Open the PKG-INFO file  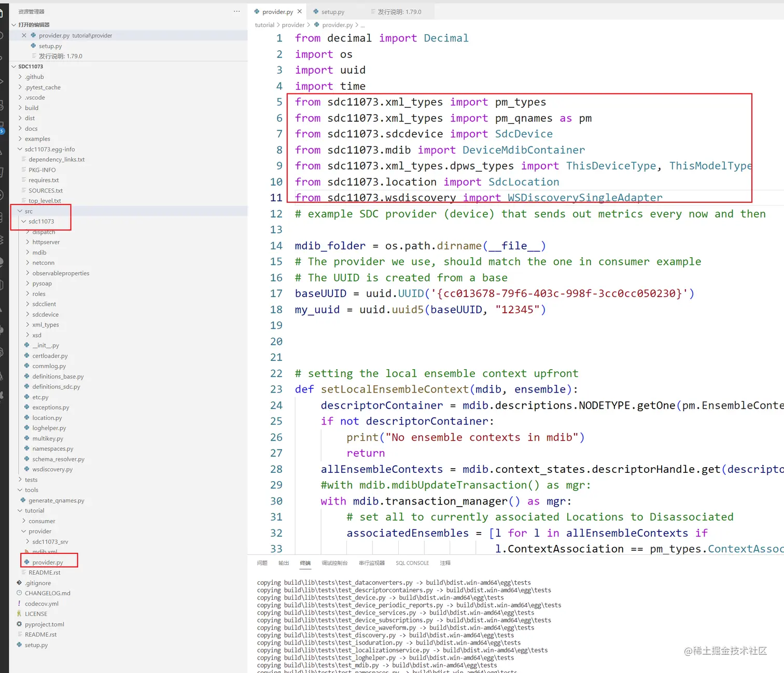coord(42,170)
